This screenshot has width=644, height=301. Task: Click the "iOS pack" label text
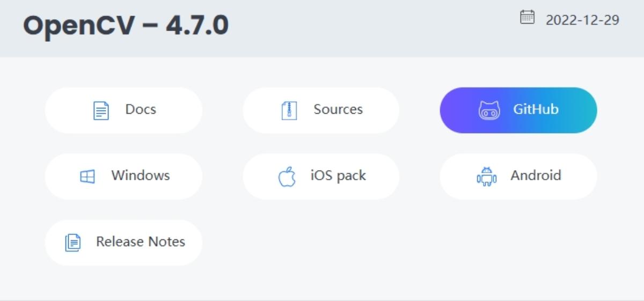pyautogui.click(x=338, y=175)
